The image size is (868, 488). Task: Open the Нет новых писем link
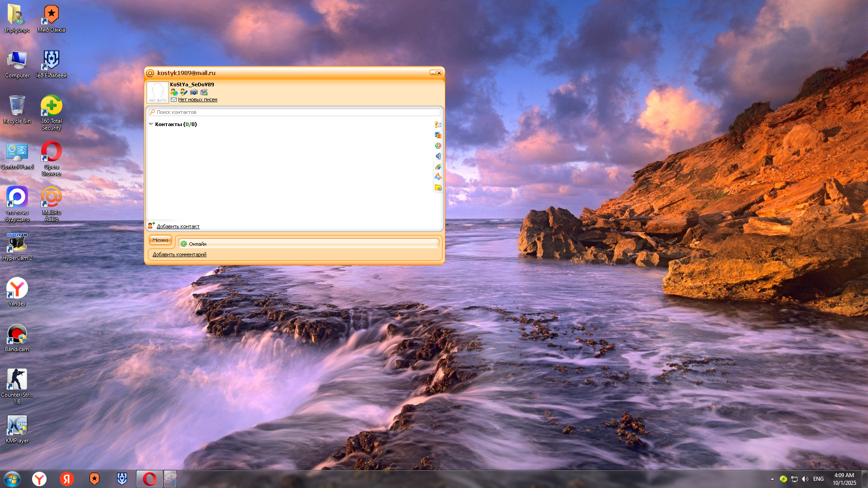198,100
